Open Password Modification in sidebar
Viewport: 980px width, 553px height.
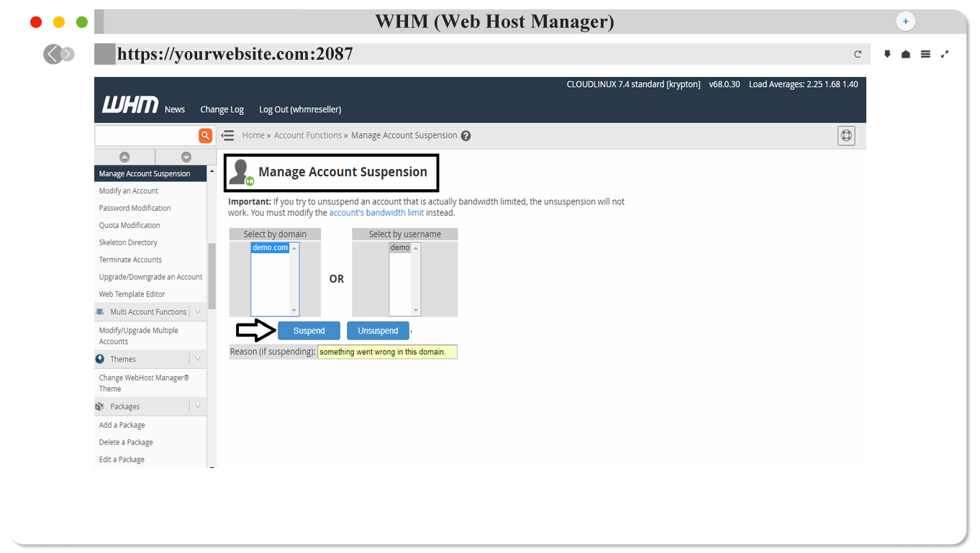pyautogui.click(x=135, y=208)
